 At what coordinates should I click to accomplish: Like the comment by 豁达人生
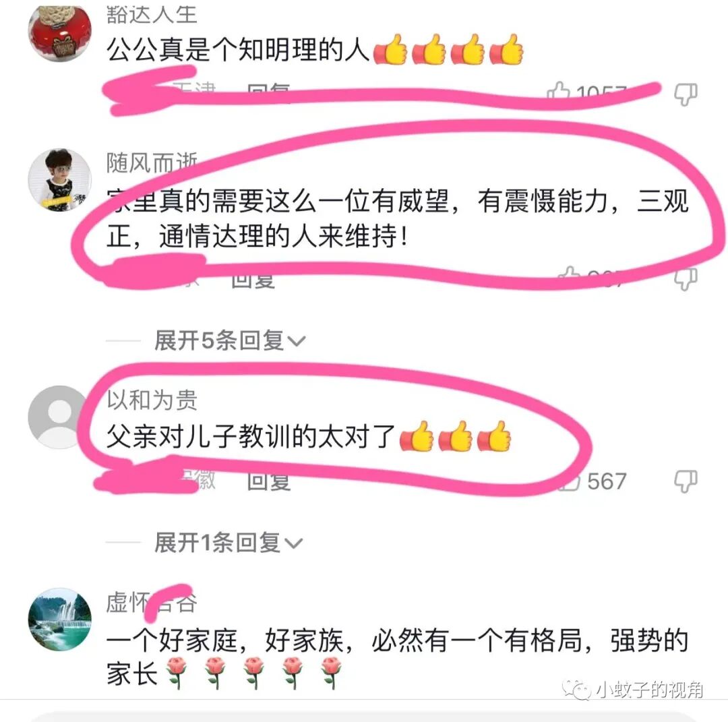(x=559, y=91)
